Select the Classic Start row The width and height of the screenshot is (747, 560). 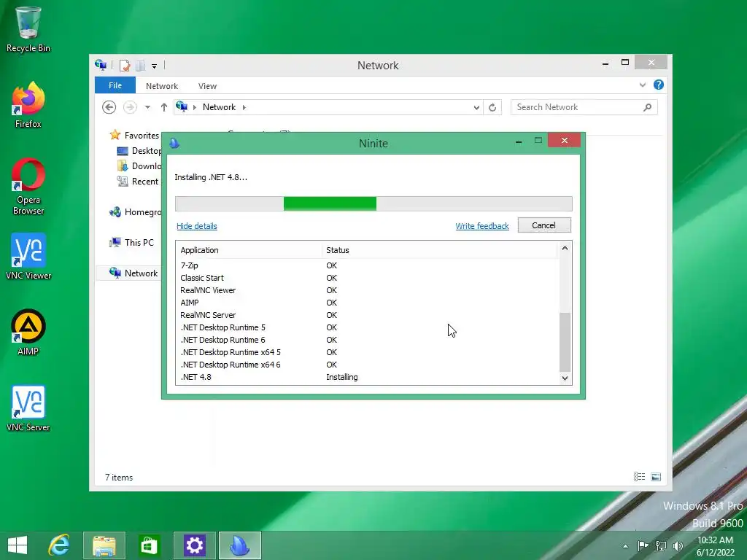click(367, 278)
